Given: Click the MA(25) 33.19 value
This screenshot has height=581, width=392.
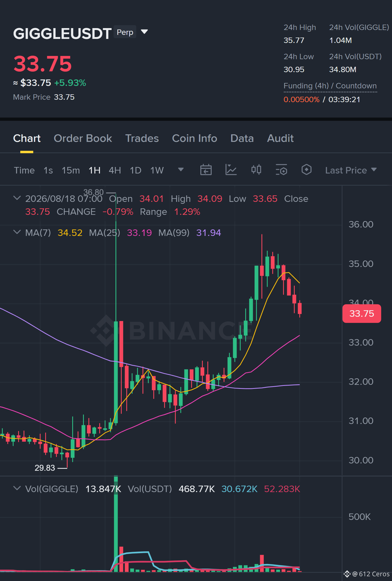Looking at the screenshot, I should point(139,233).
